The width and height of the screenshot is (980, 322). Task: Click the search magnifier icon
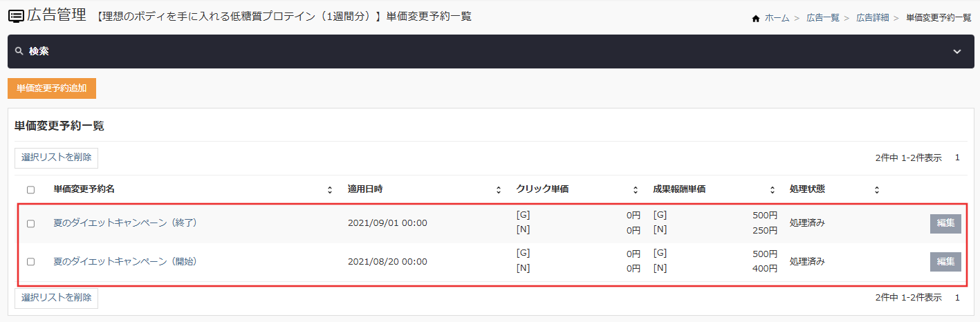[19, 51]
